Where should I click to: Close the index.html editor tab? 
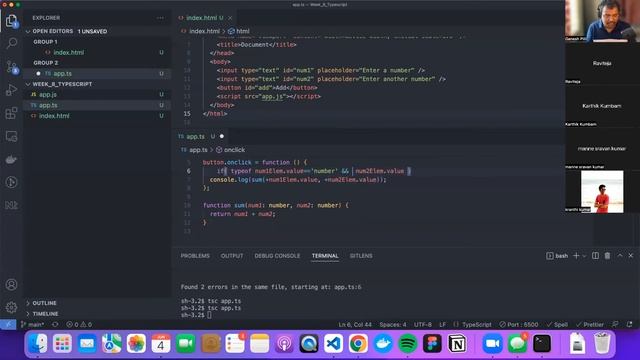coord(230,18)
